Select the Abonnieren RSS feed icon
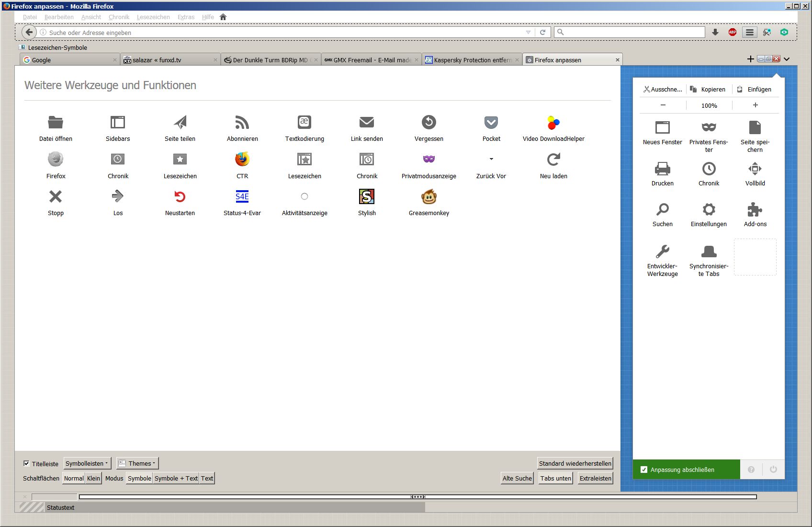The width and height of the screenshot is (812, 527). coord(242,122)
